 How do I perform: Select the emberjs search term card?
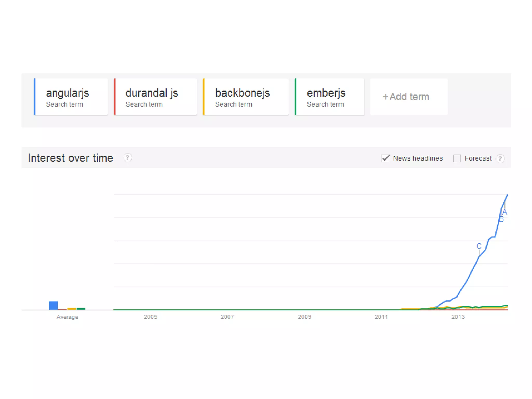[x=329, y=97]
